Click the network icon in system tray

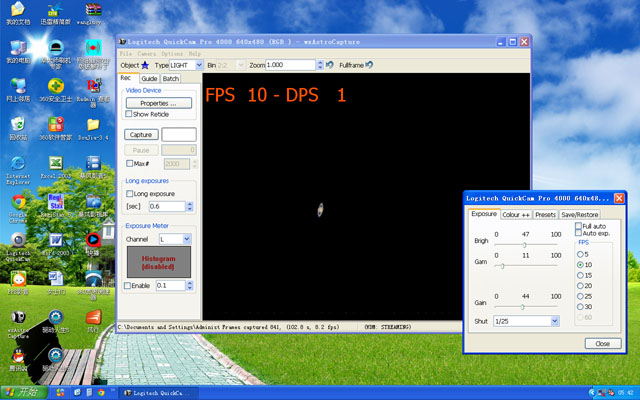602,393
